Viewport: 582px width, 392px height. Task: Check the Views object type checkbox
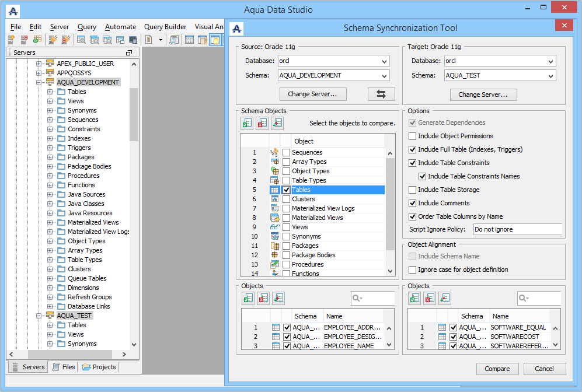286,227
